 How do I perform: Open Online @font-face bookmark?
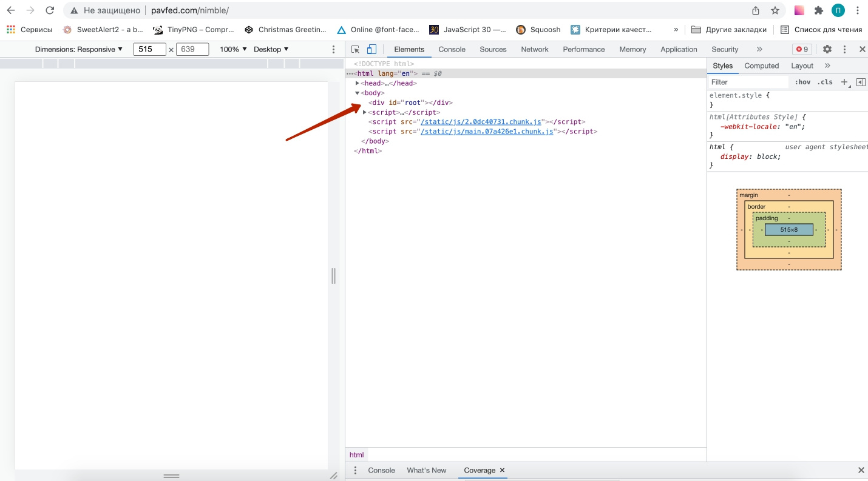[378, 29]
